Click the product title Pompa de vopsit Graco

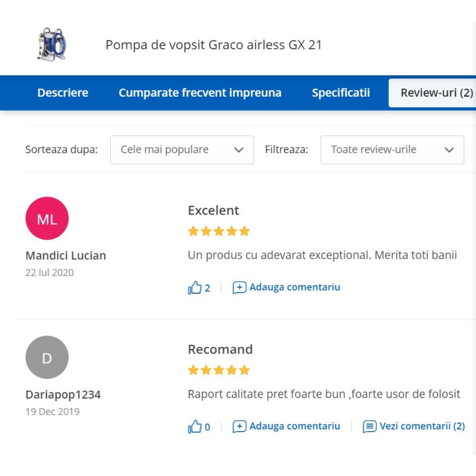tap(214, 45)
